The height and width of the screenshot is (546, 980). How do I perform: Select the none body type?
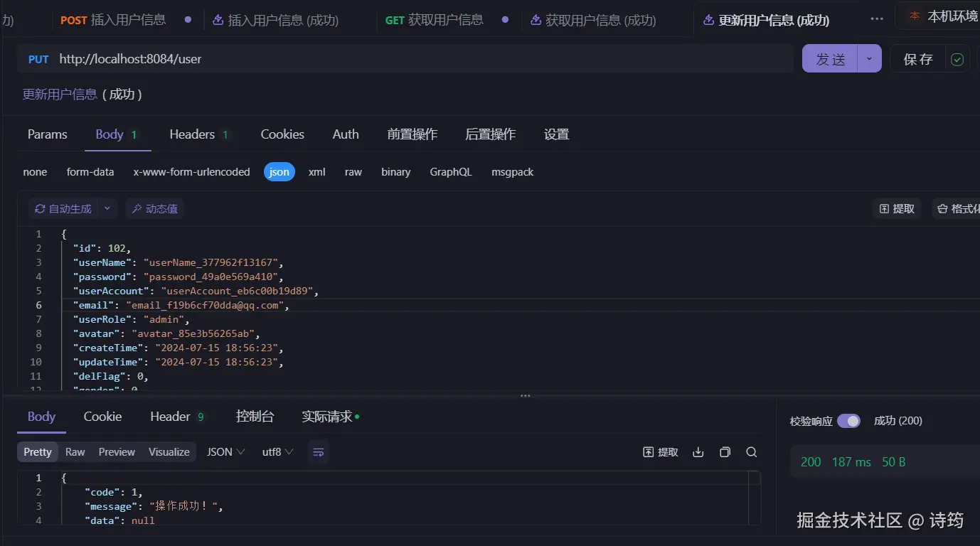pos(35,172)
